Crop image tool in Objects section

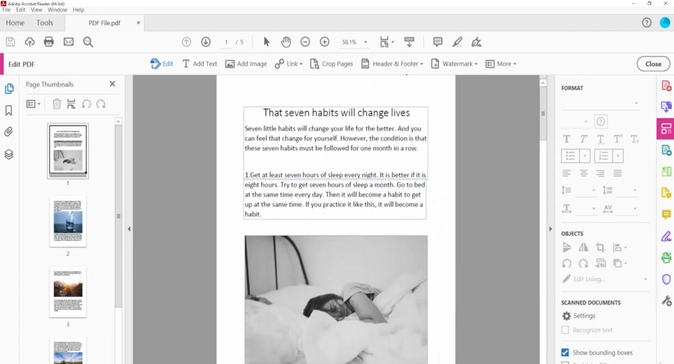tap(600, 248)
